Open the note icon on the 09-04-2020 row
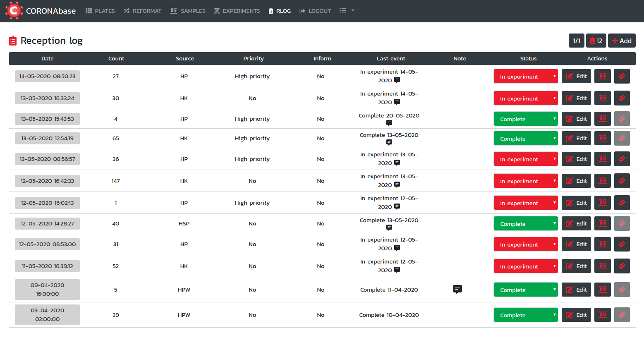The width and height of the screenshot is (644, 345). (x=457, y=289)
